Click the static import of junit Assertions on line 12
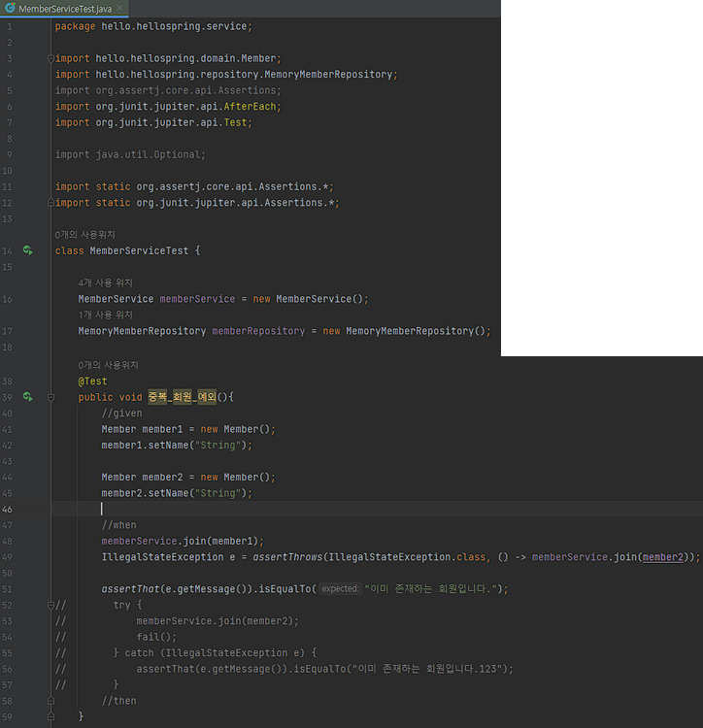The height and width of the screenshot is (728, 703). tap(197, 203)
